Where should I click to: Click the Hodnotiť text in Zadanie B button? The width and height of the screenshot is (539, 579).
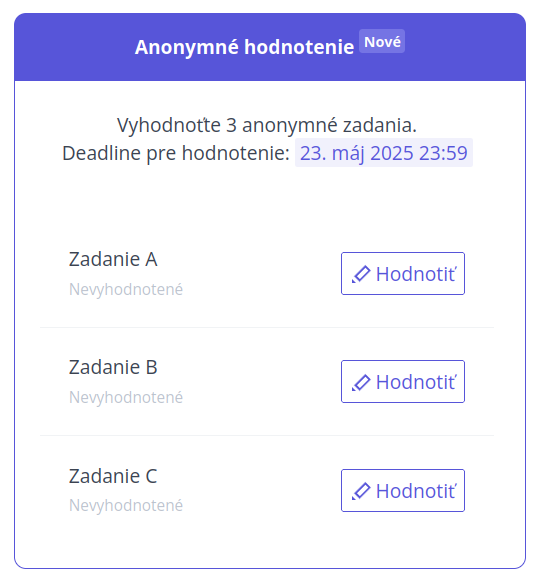[x=416, y=382]
